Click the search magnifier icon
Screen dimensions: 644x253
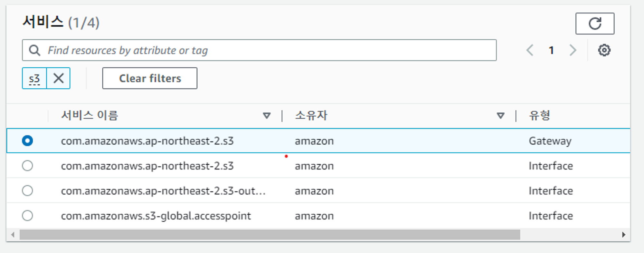(34, 50)
